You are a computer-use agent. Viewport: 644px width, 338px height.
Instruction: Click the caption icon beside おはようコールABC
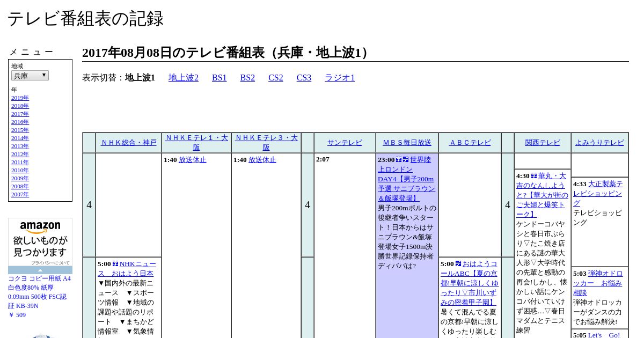458,264
